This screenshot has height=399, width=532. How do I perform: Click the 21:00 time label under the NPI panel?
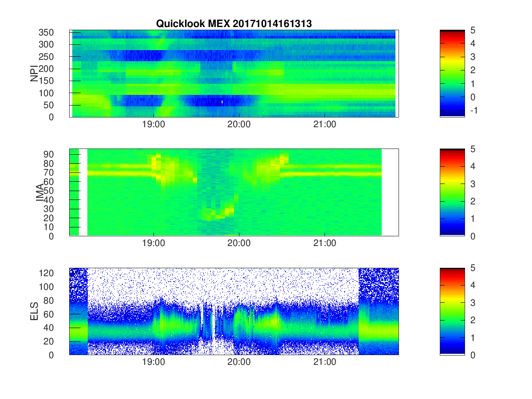click(x=325, y=125)
